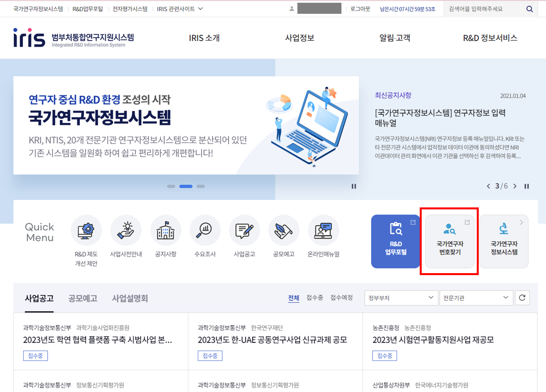Open 사업공고 quick menu icon

[244, 230]
